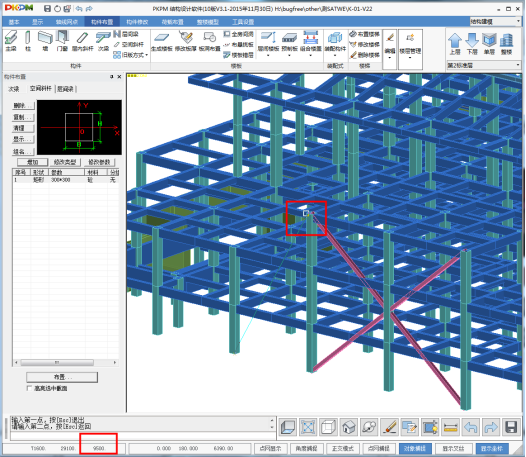Open the 预制板 dropdown button

click(x=289, y=44)
